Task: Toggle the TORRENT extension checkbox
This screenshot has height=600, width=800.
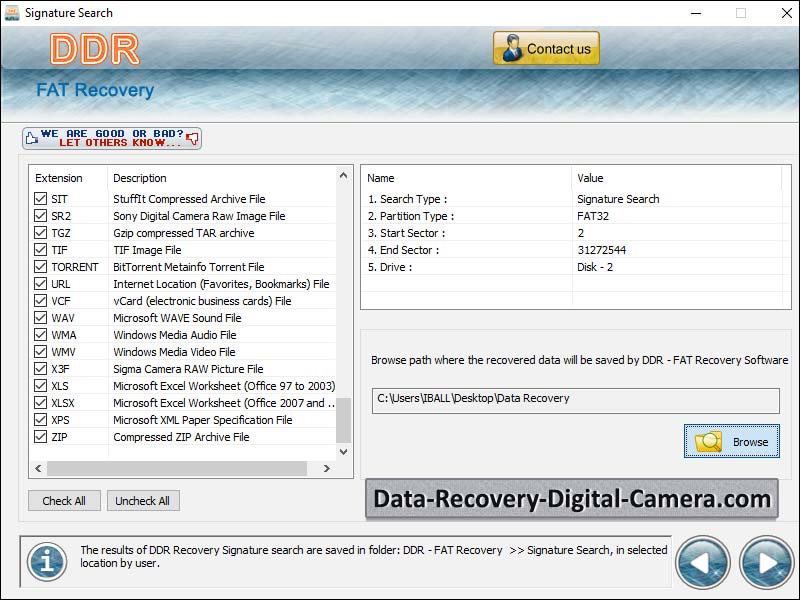Action: click(x=41, y=267)
